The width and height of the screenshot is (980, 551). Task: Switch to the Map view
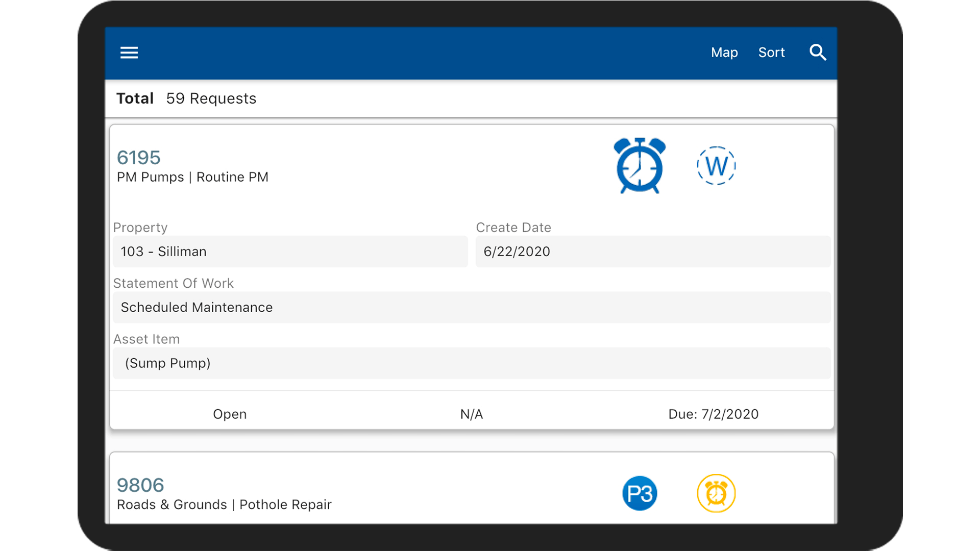(724, 53)
